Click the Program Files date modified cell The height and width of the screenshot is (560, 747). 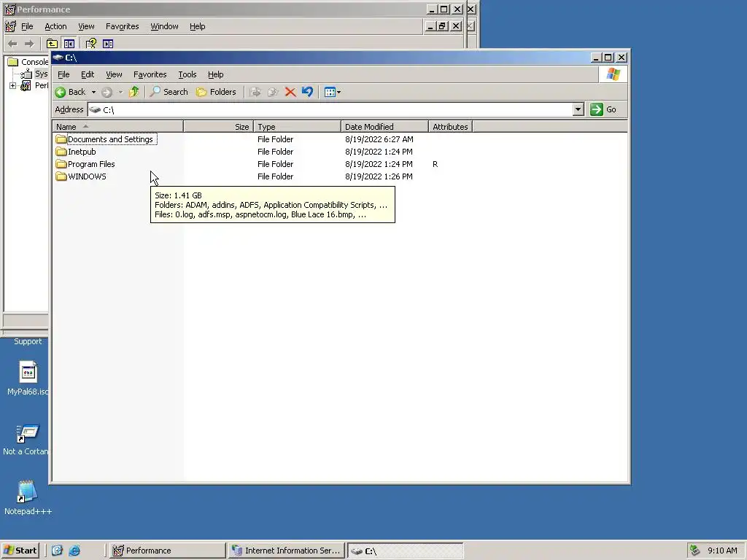point(379,164)
